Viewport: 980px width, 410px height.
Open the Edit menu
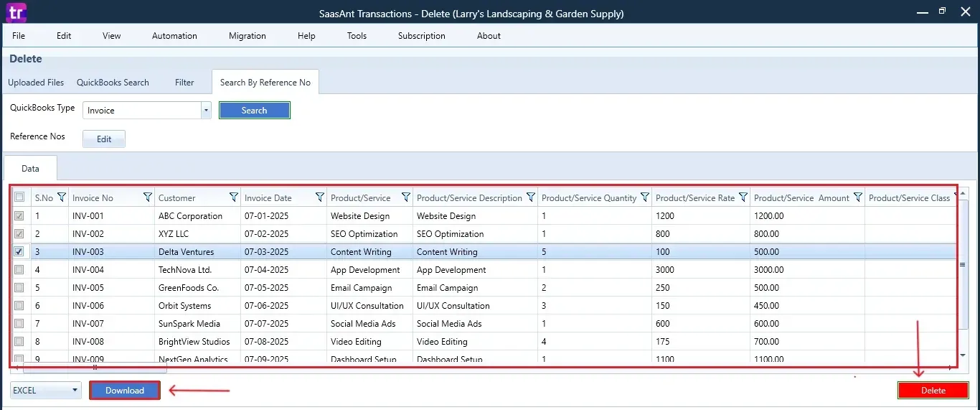[x=64, y=36]
